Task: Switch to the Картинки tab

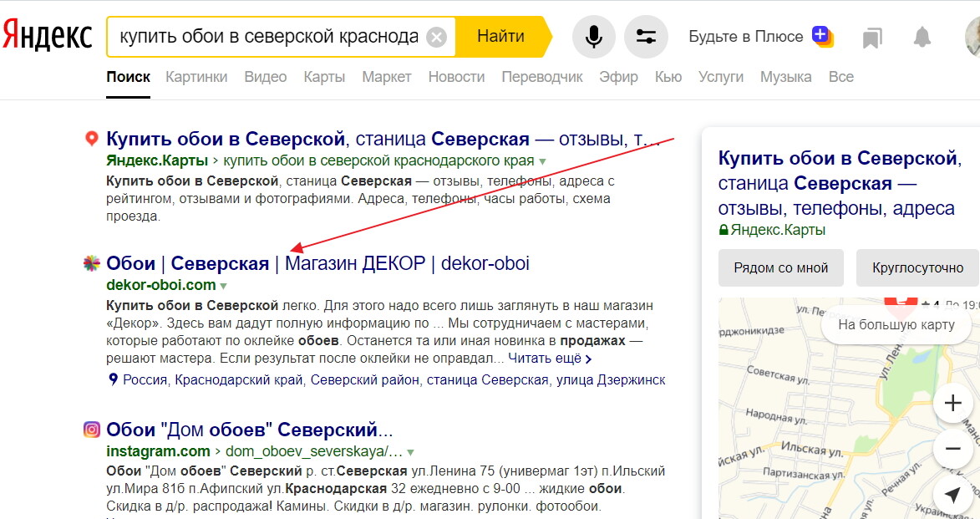Action: [x=196, y=77]
